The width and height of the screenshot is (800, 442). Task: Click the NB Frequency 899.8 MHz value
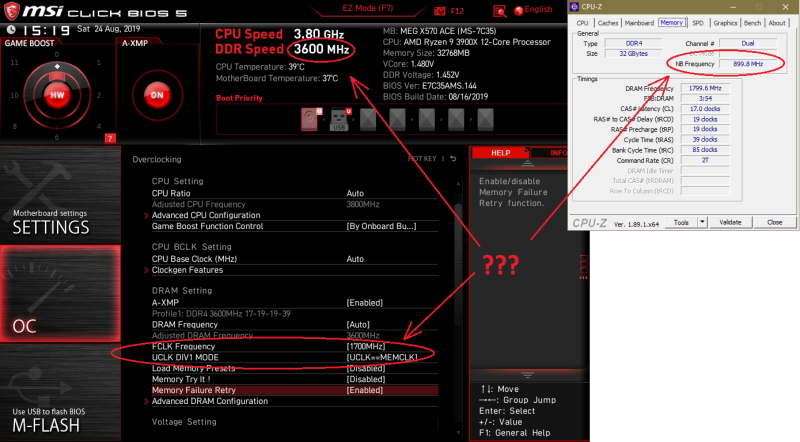pyautogui.click(x=748, y=64)
